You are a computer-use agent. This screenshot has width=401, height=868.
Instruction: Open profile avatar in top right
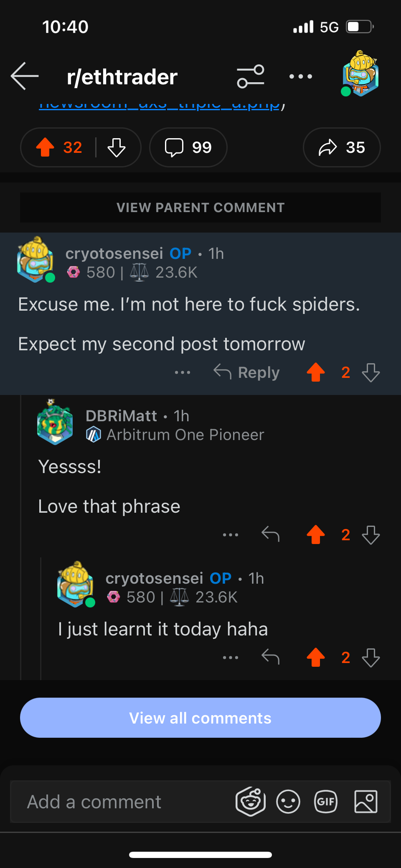point(360,74)
